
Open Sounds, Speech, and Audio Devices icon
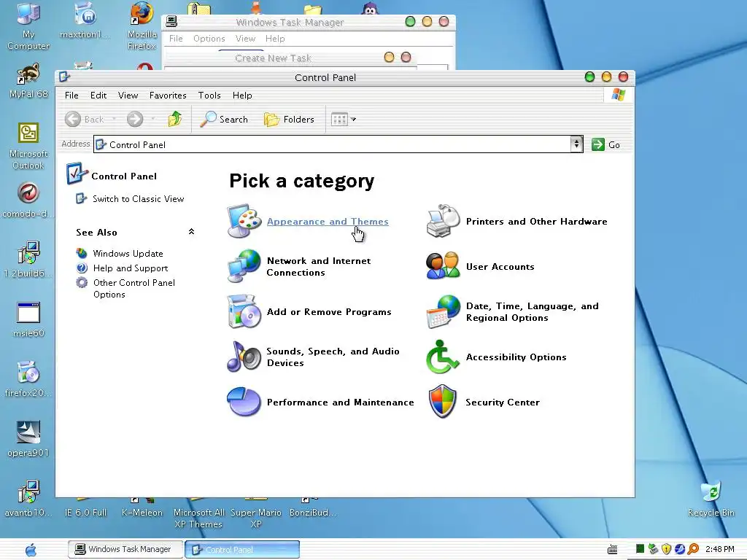point(244,357)
